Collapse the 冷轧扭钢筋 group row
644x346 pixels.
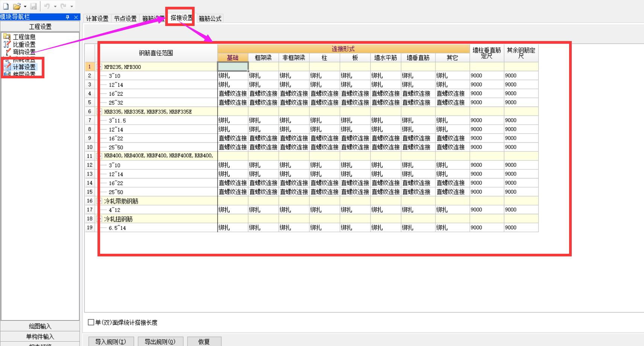99,219
